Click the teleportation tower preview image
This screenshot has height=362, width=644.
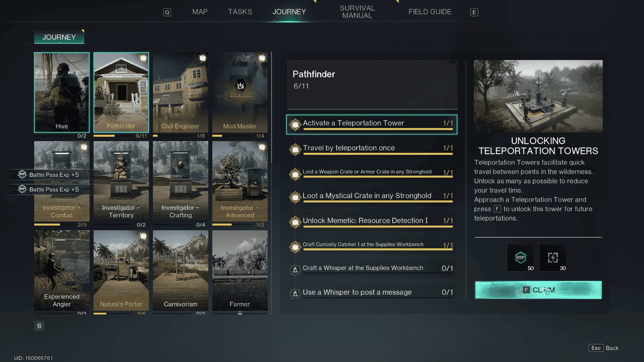[x=538, y=96]
